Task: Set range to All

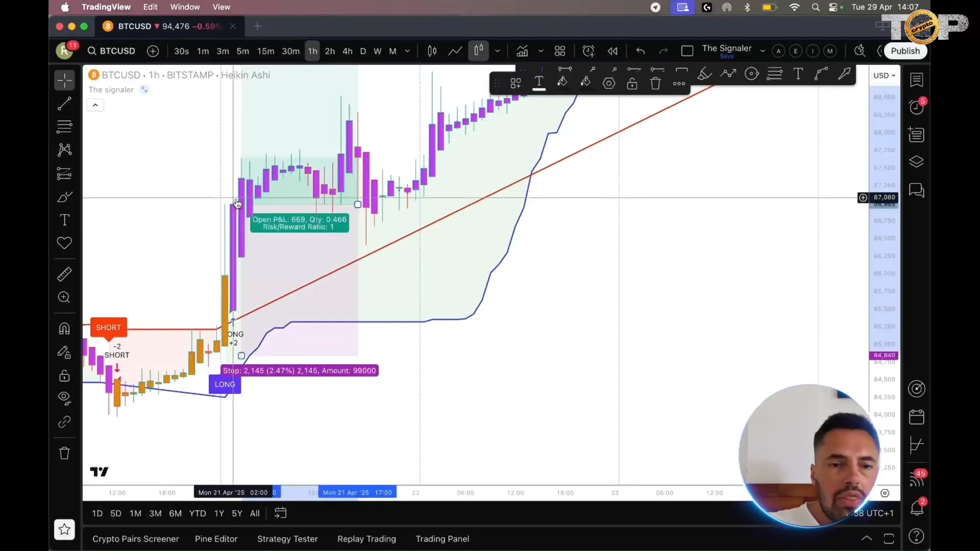Action: (x=255, y=513)
